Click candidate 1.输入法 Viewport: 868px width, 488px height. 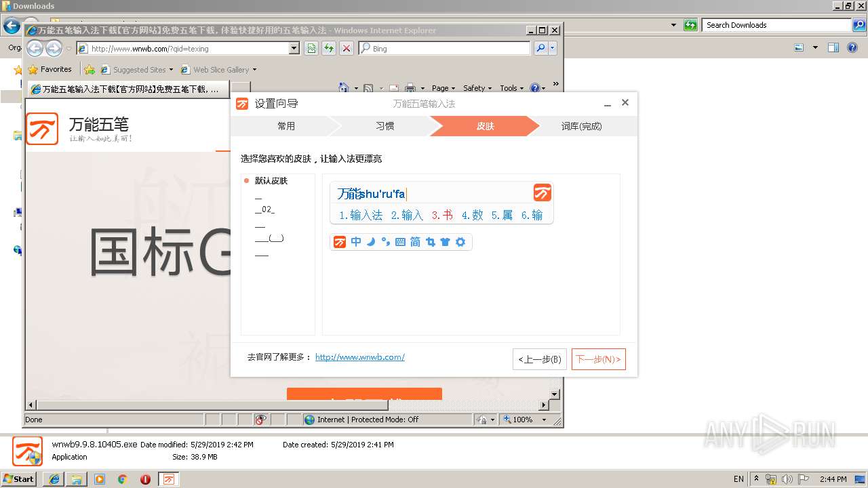click(361, 215)
